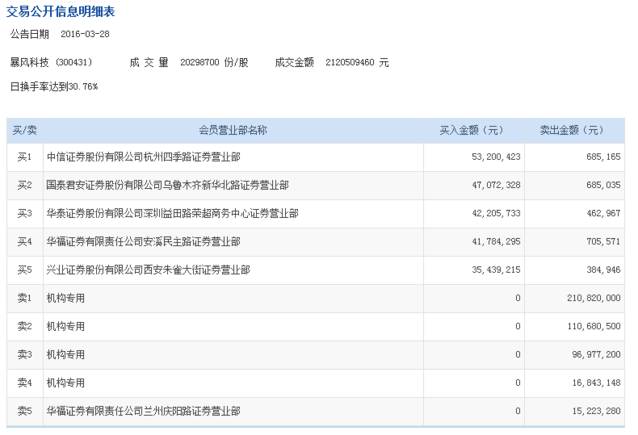Click 兴业证券西安朱雀大街证券营业部 name
The height and width of the screenshot is (435, 638).
point(148,270)
